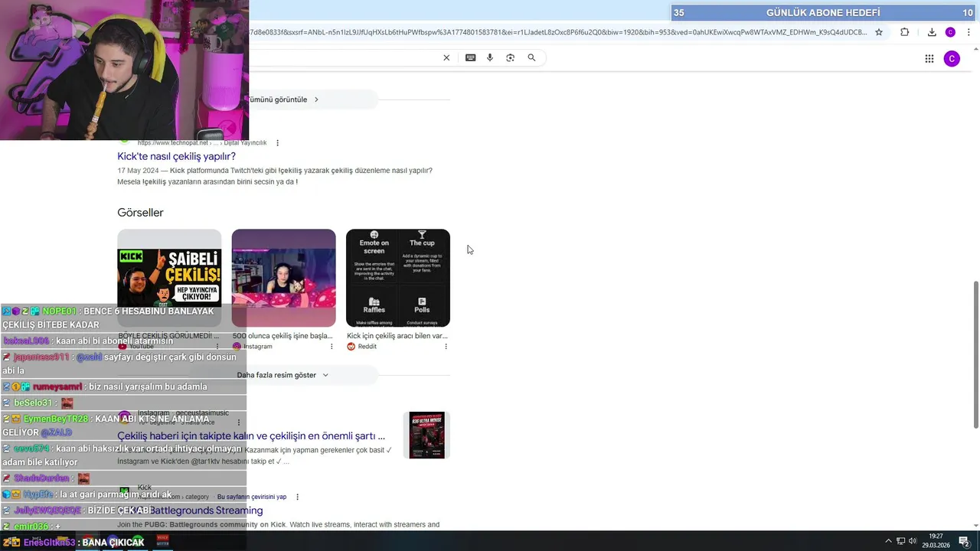980x551 pixels.
Task: Bookmark this page with the star icon
Action: (879, 32)
